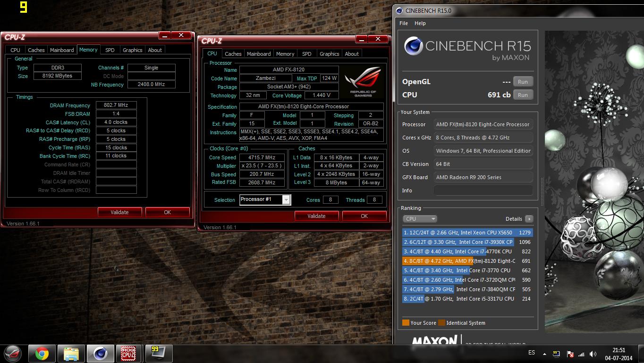644x363 pixels.
Task: Open the File menu in Cinebench
Action: [x=404, y=23]
